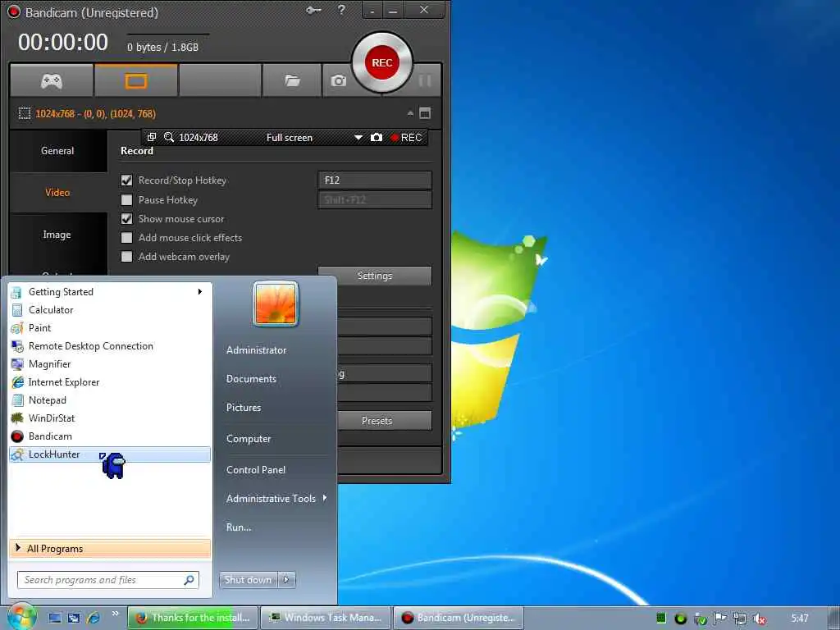Viewport: 840px width, 630px height.
Task: Click the dotted rectangle target area icon
Action: click(x=25, y=113)
